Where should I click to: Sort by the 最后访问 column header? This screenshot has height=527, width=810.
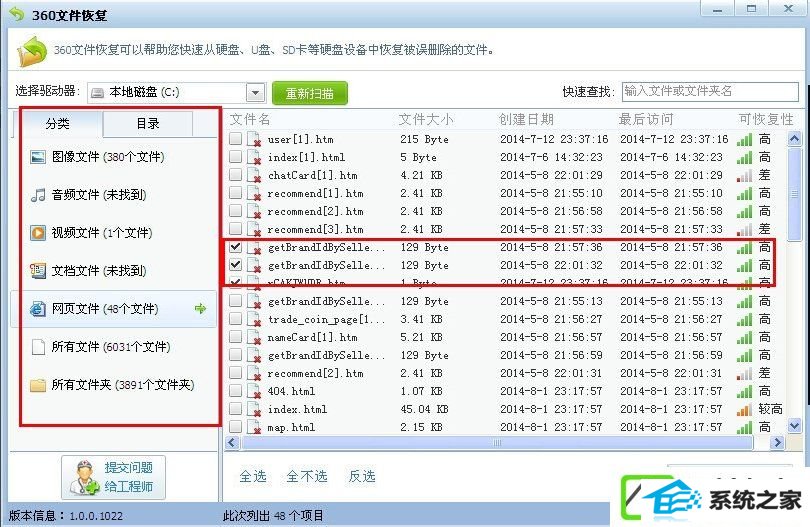pyautogui.click(x=646, y=120)
